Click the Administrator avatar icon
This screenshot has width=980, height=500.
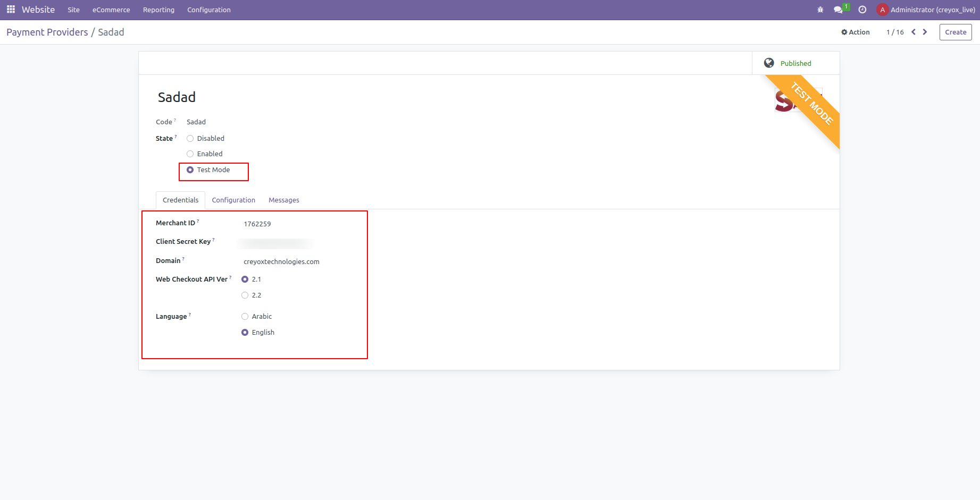point(882,10)
